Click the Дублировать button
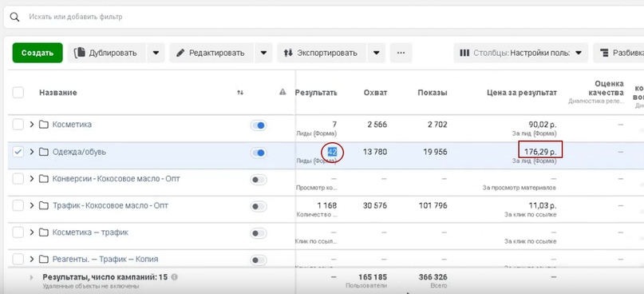The height and width of the screenshot is (294, 644). coord(106,53)
